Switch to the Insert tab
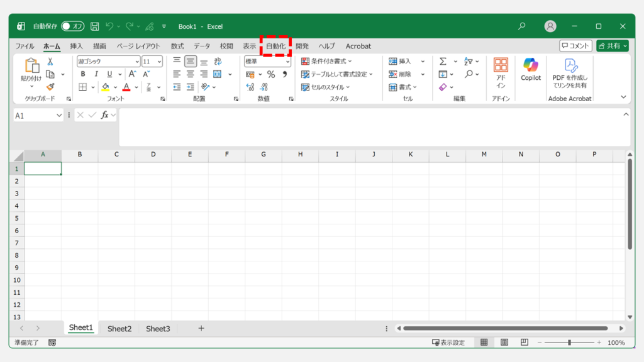The image size is (644, 362). (76, 46)
